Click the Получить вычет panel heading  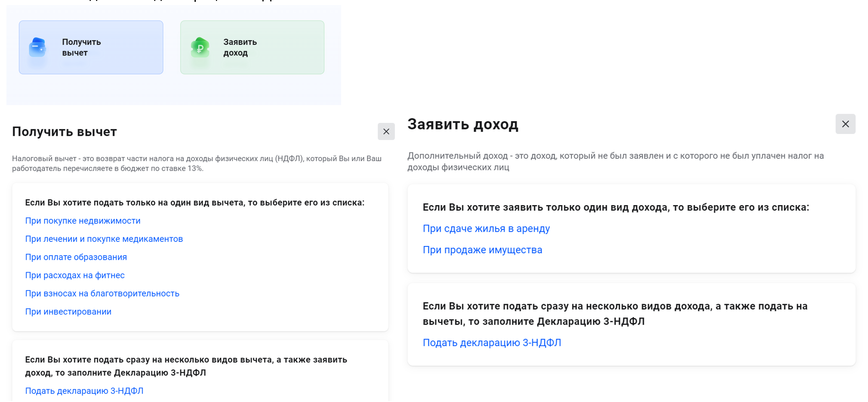coord(64,132)
